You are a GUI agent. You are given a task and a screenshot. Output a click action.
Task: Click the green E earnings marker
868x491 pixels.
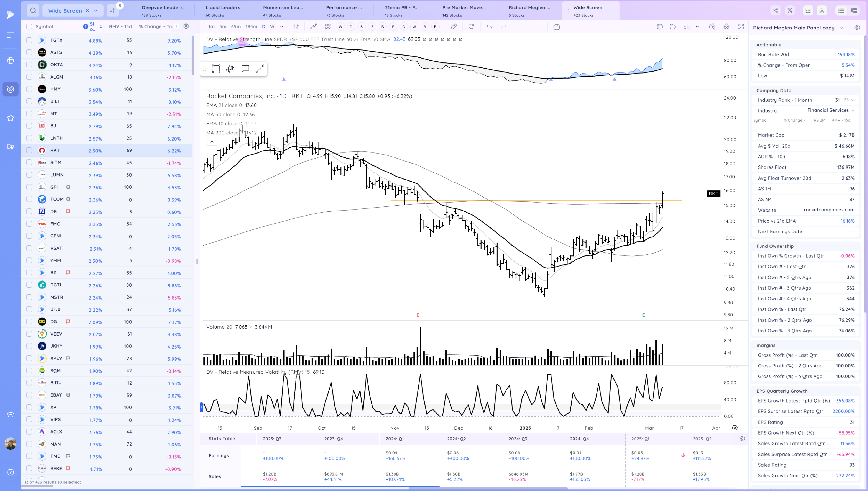click(643, 315)
